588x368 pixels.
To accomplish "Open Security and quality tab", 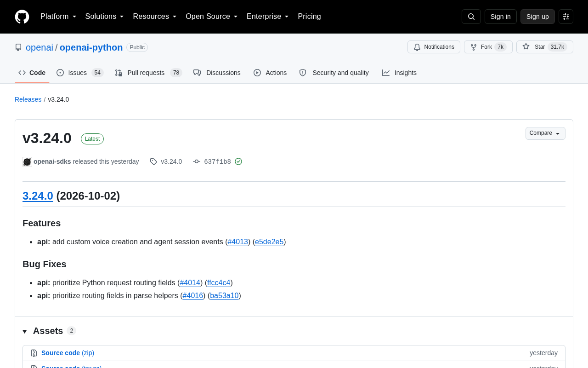I will click(x=334, y=73).
